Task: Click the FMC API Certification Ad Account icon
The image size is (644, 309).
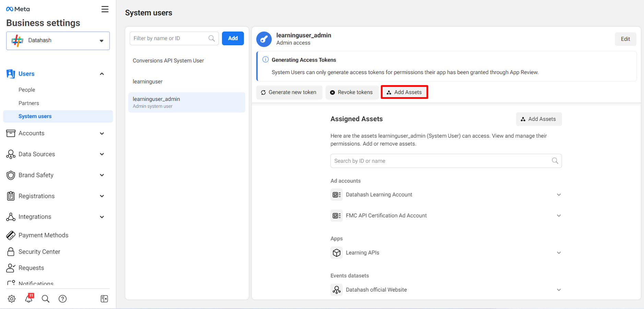Action: tap(336, 216)
